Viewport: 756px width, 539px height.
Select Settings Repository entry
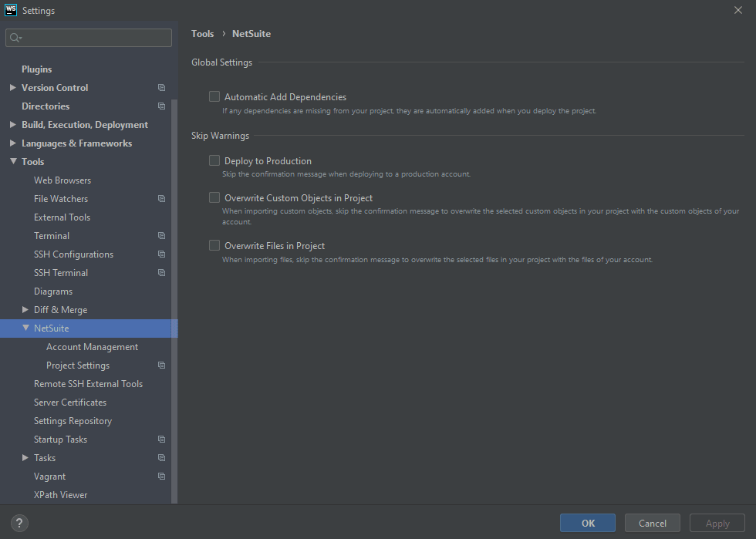click(73, 421)
